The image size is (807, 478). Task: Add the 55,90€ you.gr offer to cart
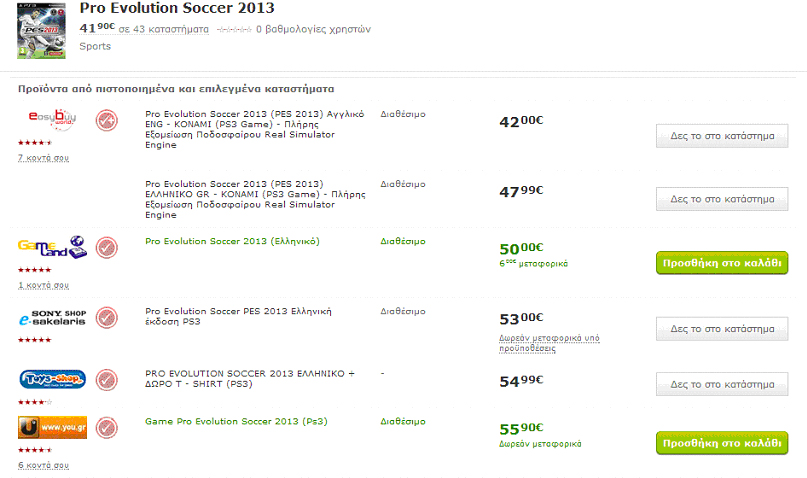(x=721, y=443)
